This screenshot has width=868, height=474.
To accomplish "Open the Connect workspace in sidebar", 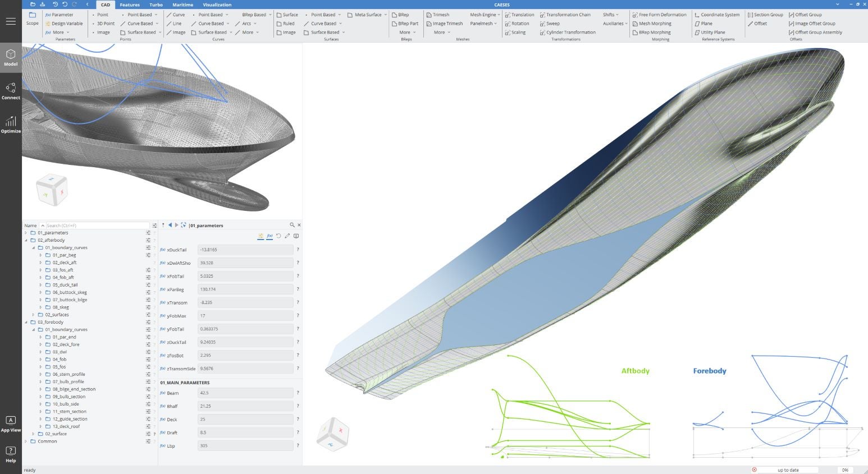I will point(11,90).
